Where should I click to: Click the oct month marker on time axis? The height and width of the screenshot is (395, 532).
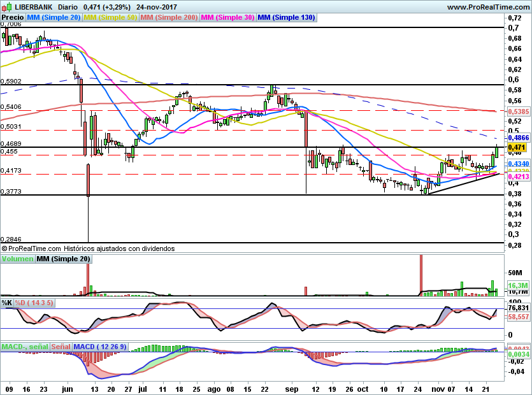coord(363,389)
